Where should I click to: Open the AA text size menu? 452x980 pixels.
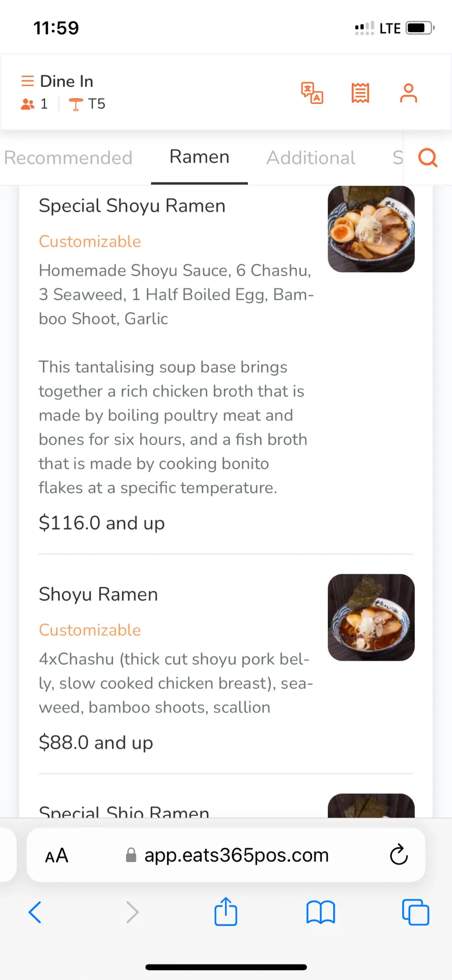click(x=57, y=856)
